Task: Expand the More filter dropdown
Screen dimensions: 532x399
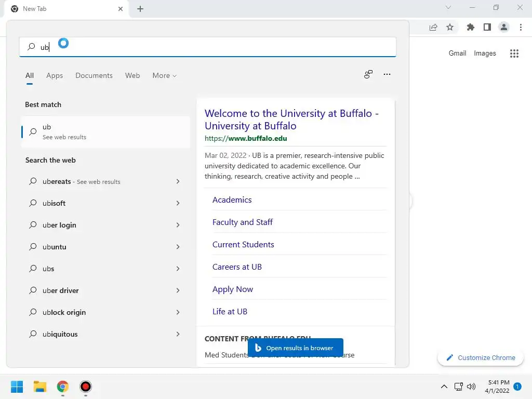Action: pyautogui.click(x=164, y=76)
